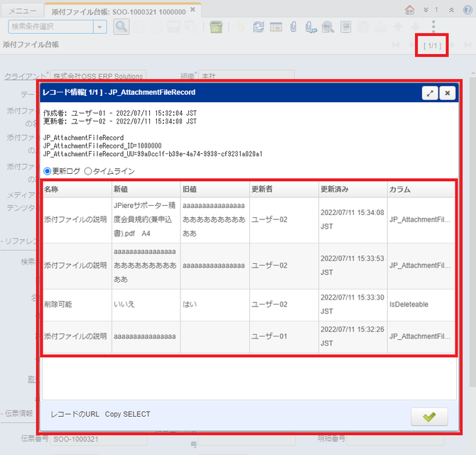Viewport: 476px width, 455px height.
Task: Go to the home icon
Action: (x=409, y=10)
